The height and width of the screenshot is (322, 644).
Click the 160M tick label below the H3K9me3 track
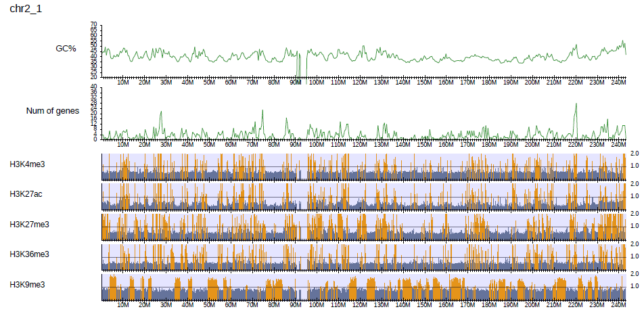point(446,306)
